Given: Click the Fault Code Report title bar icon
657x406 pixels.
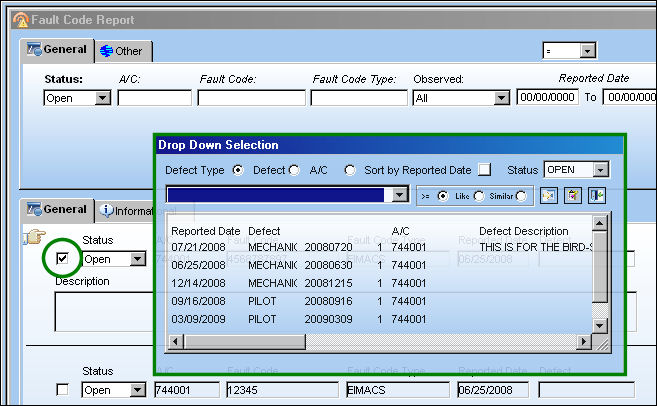Looking at the screenshot, I should click(21, 20).
